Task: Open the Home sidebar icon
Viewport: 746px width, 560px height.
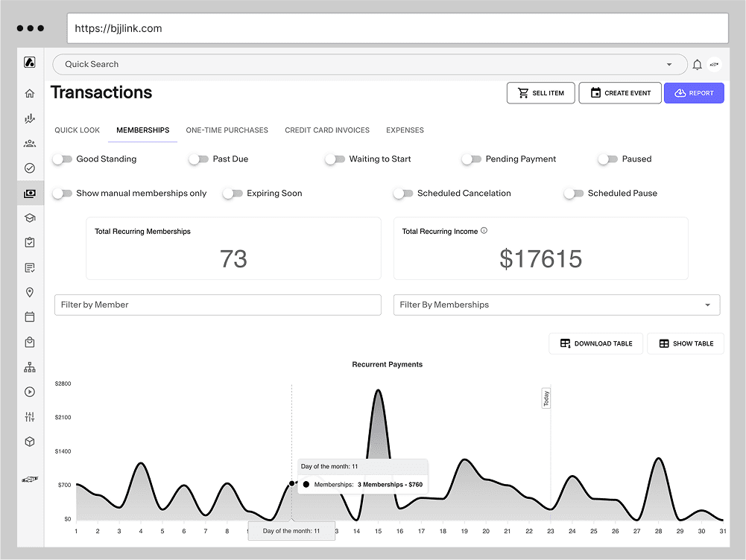Action: point(30,93)
